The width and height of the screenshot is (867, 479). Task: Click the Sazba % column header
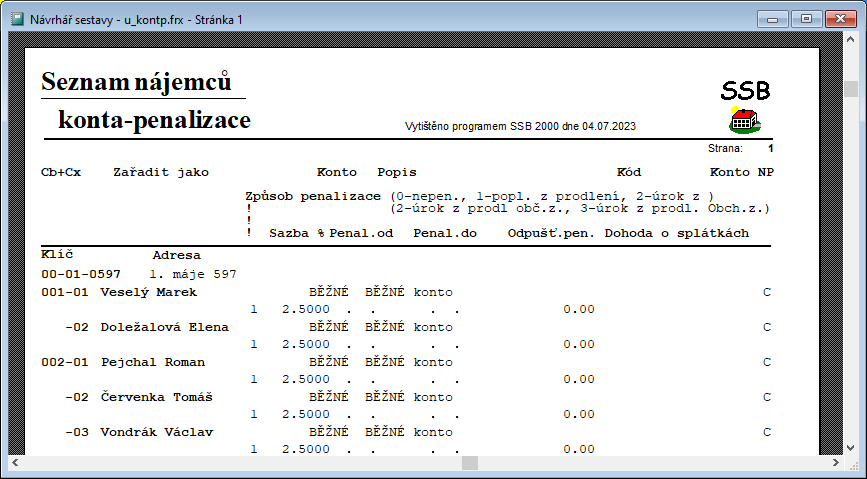[x=297, y=233]
